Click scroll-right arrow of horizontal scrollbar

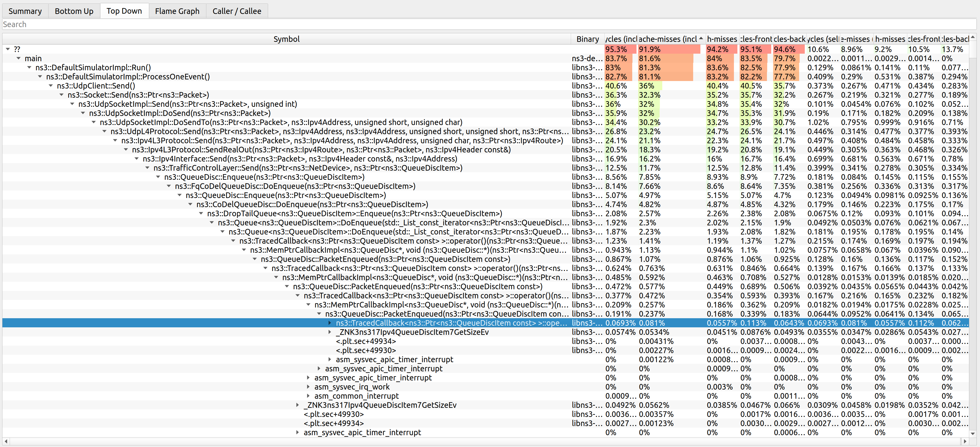(x=965, y=441)
